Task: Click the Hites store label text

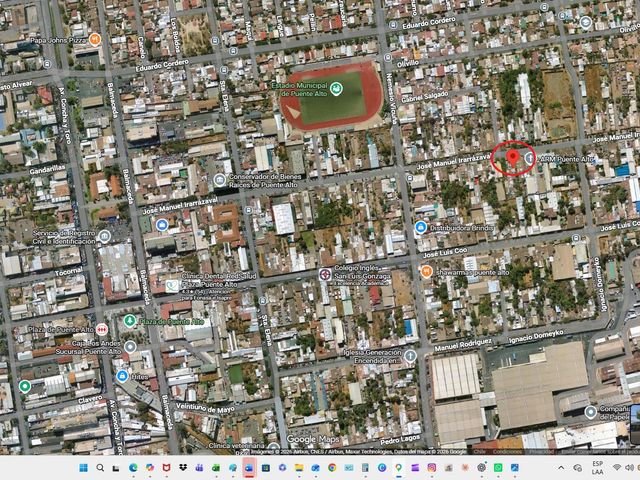Action: pos(139,377)
